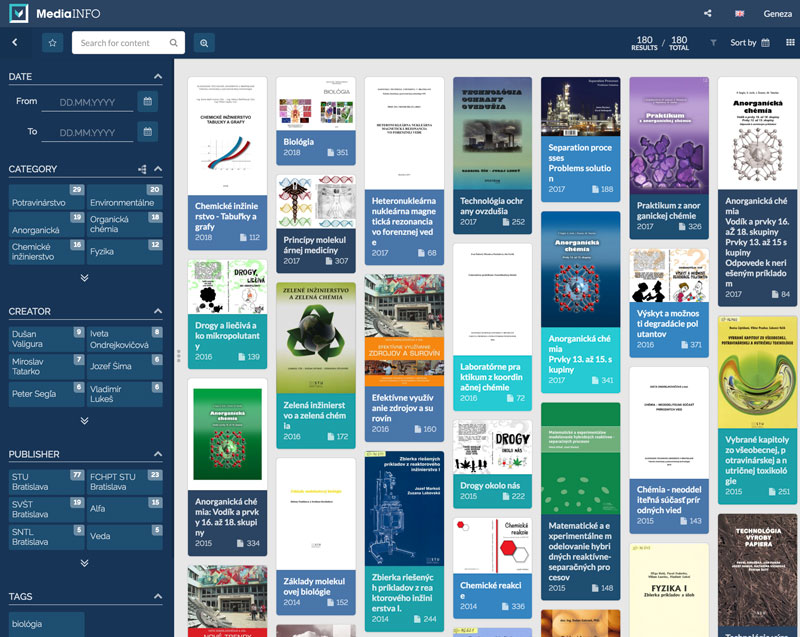
Task: Open Výskyt a možnosti degradácie polutantov card
Action: pos(669,303)
